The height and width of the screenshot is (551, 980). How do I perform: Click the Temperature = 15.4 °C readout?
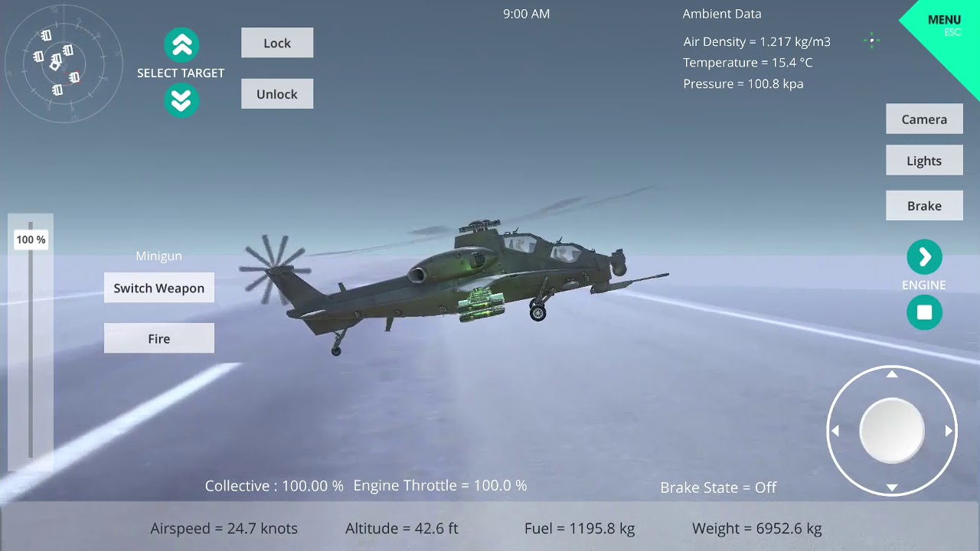(x=748, y=63)
